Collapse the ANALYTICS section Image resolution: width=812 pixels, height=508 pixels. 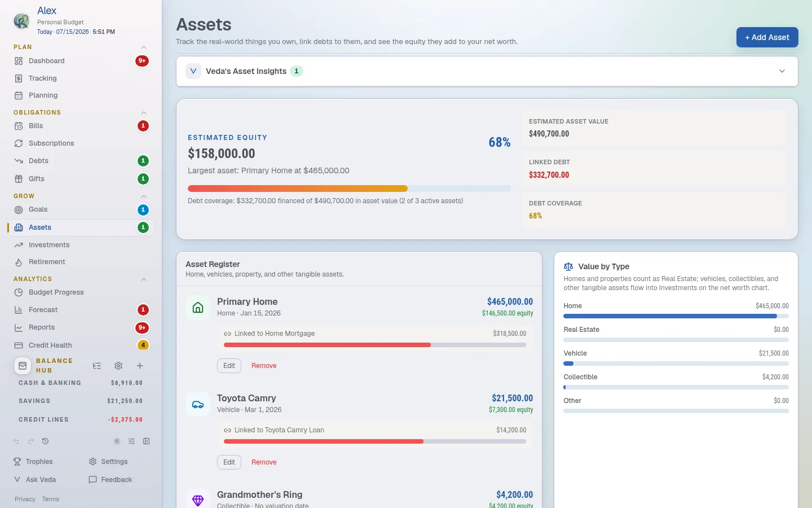click(x=144, y=279)
